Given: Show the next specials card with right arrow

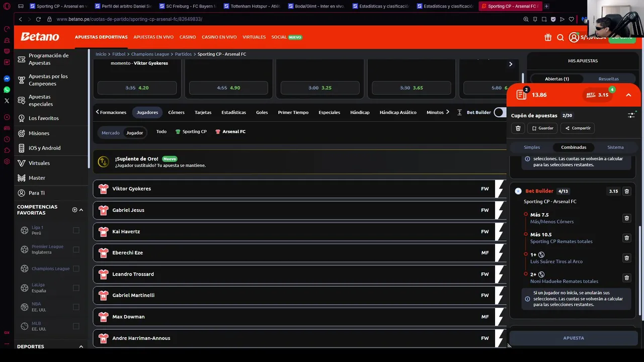Looking at the screenshot, I should [510, 64].
